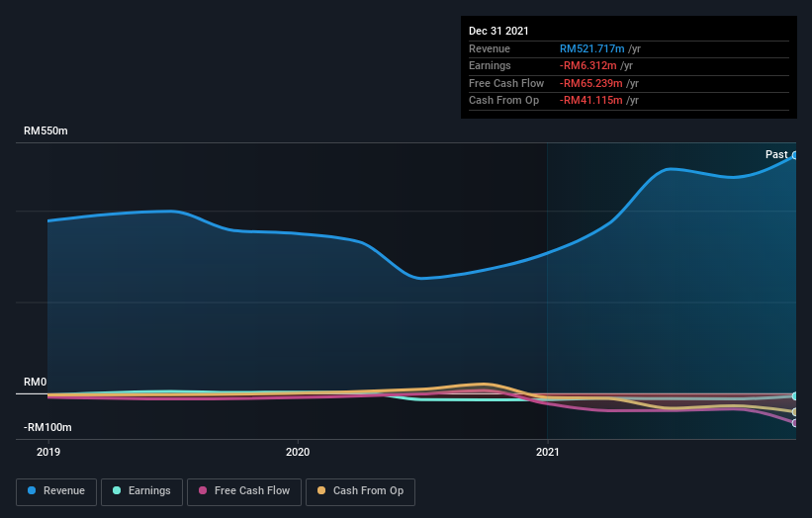Click the 'Free Cash Flow' row label in the tooltip
The width and height of the screenshot is (812, 518).
coord(506,83)
